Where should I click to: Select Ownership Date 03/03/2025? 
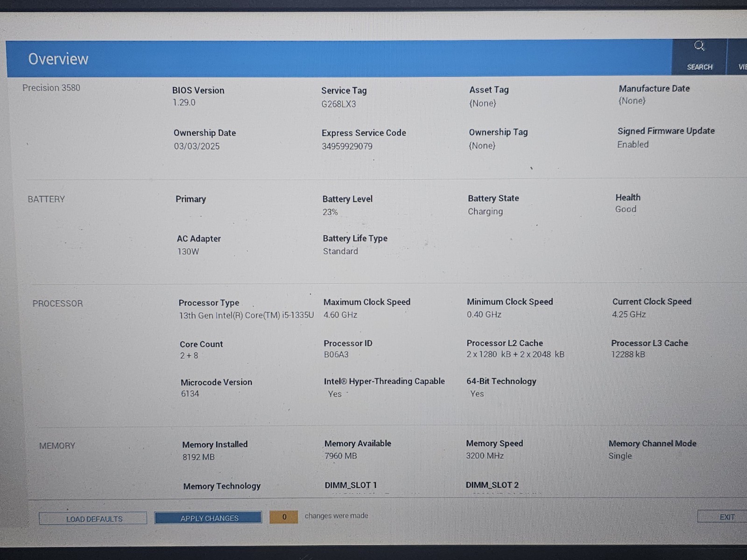point(197,146)
